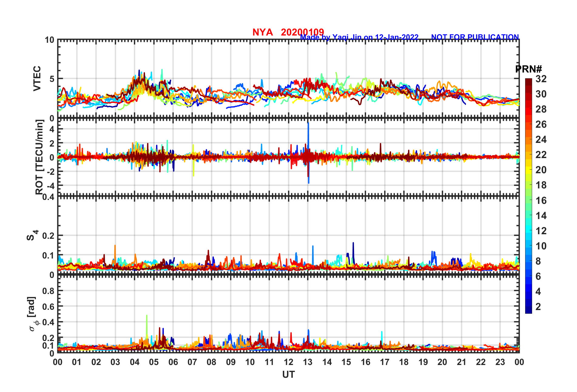Click the VTEC axis tick '10'
This screenshot has width=577, height=392.
coord(49,40)
